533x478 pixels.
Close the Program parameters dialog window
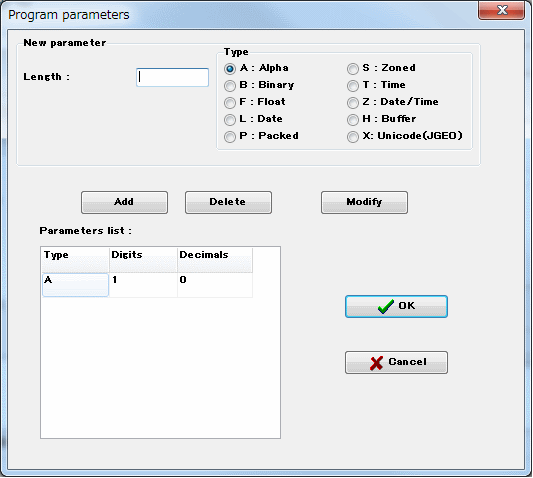(501, 10)
